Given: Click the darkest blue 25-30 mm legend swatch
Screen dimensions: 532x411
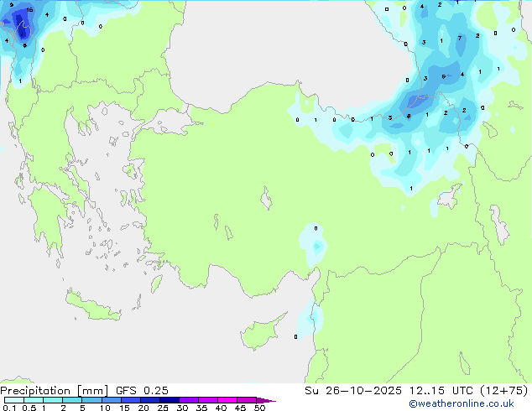Looking at the screenshot, I should coord(170,400).
